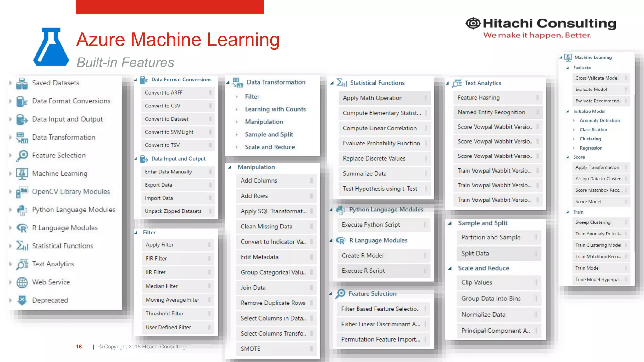Select Execute Python Script module
Image resolution: width=644 pixels, height=362 pixels.
384,225
